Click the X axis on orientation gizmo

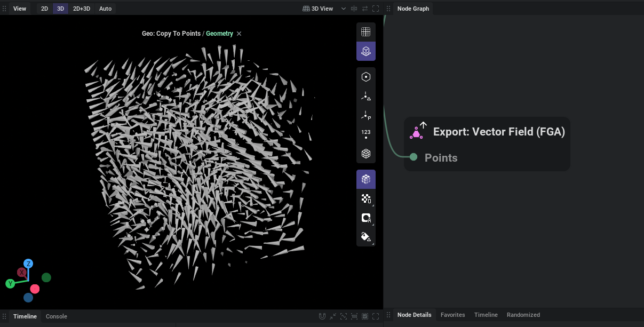pyautogui.click(x=22, y=273)
